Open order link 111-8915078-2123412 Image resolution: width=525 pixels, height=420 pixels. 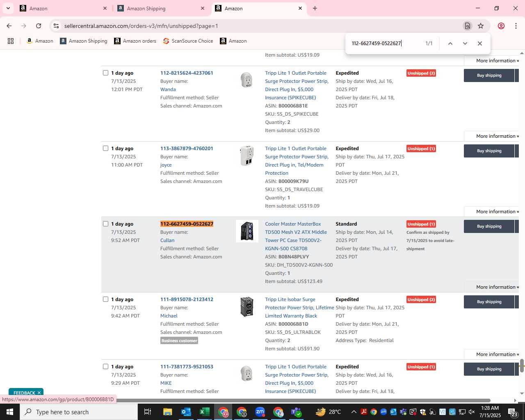[x=187, y=299]
